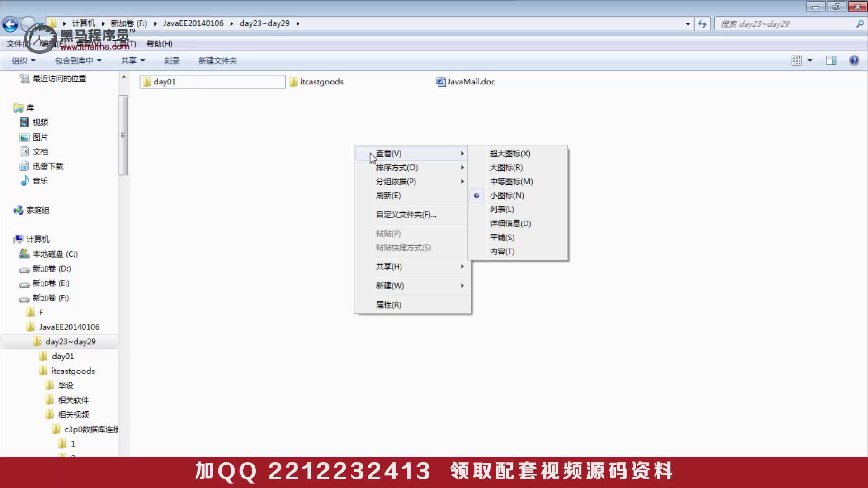The image size is (868, 488).
Task: Choose 详细信息(D) view mode
Action: point(510,223)
